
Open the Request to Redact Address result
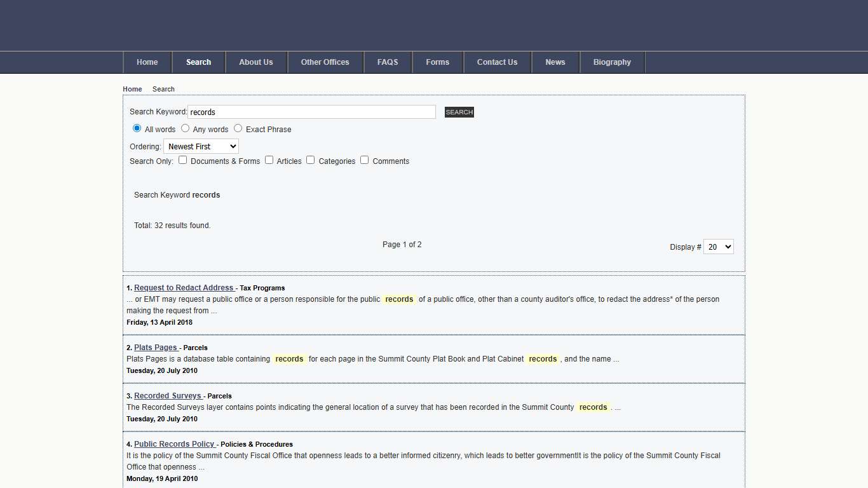pos(184,288)
